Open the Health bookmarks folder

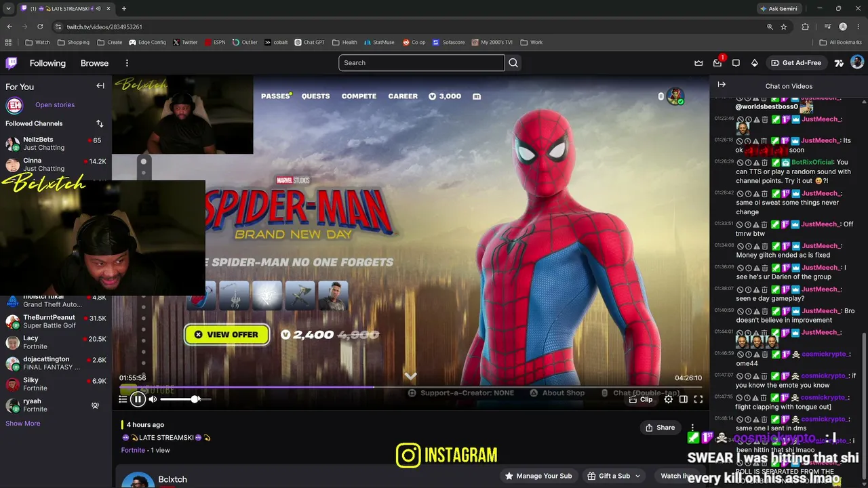point(344,42)
